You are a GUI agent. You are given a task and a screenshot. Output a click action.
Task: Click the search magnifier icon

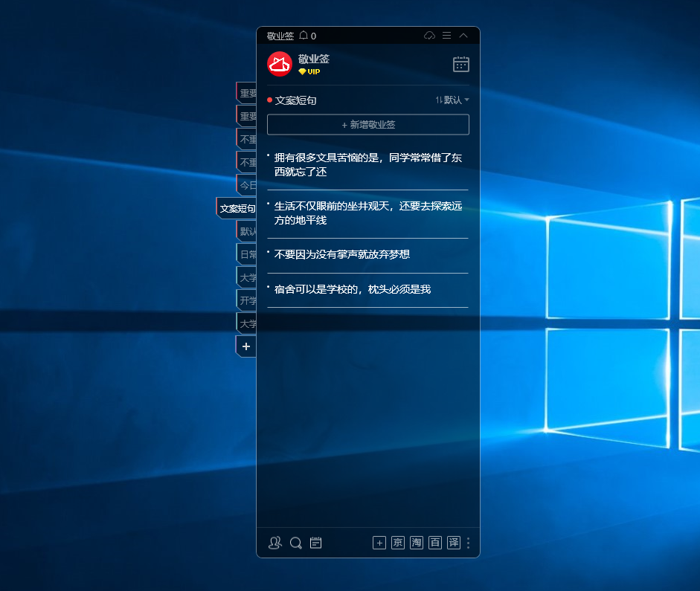(x=295, y=543)
